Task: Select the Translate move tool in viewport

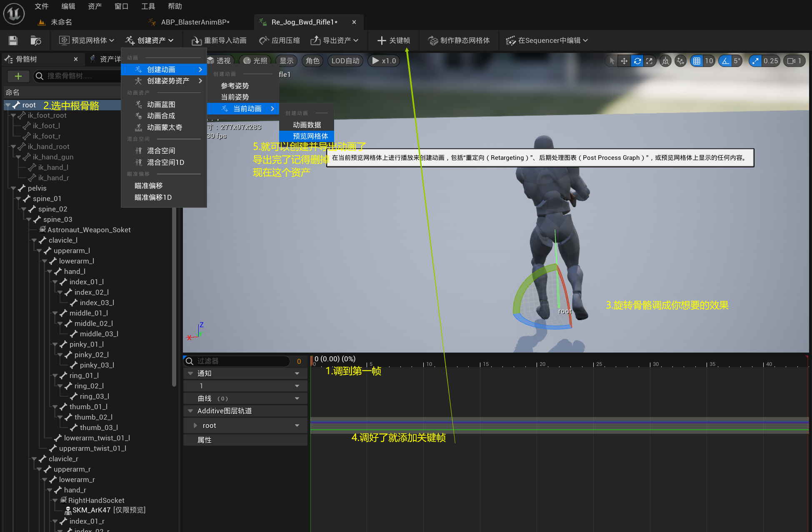Action: (x=624, y=61)
